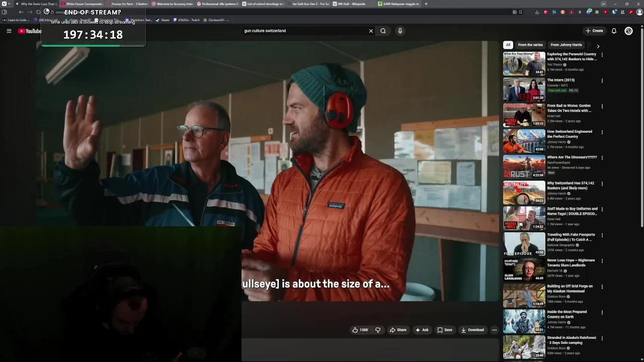The height and width of the screenshot is (362, 644).
Task: Switch to 'White House Correspondents' browser tab
Action: pos(82,4)
